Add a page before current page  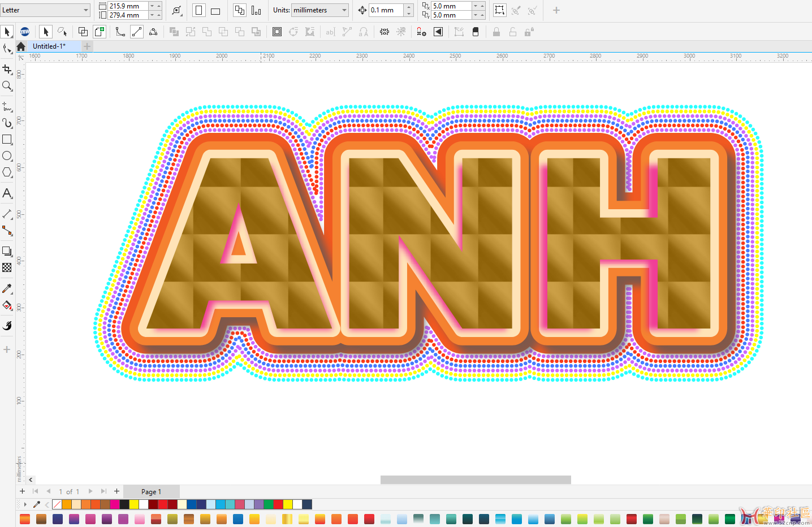point(22,491)
